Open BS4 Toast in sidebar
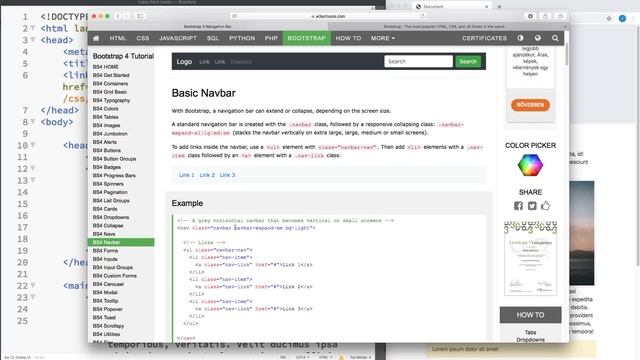 [x=104, y=317]
